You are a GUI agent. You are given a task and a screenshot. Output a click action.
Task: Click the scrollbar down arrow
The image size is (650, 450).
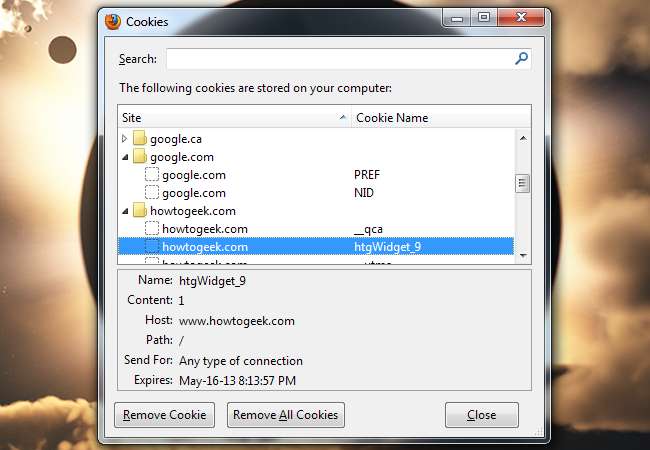(523, 256)
